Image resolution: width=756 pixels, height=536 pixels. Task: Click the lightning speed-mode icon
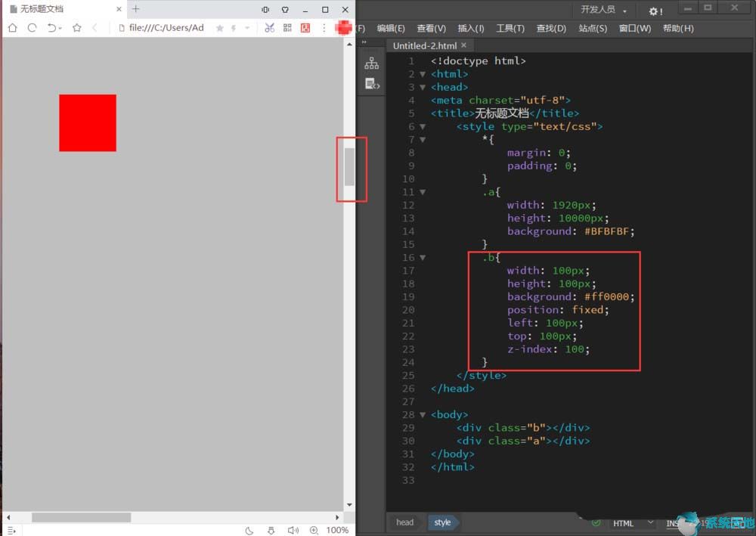[234, 29]
